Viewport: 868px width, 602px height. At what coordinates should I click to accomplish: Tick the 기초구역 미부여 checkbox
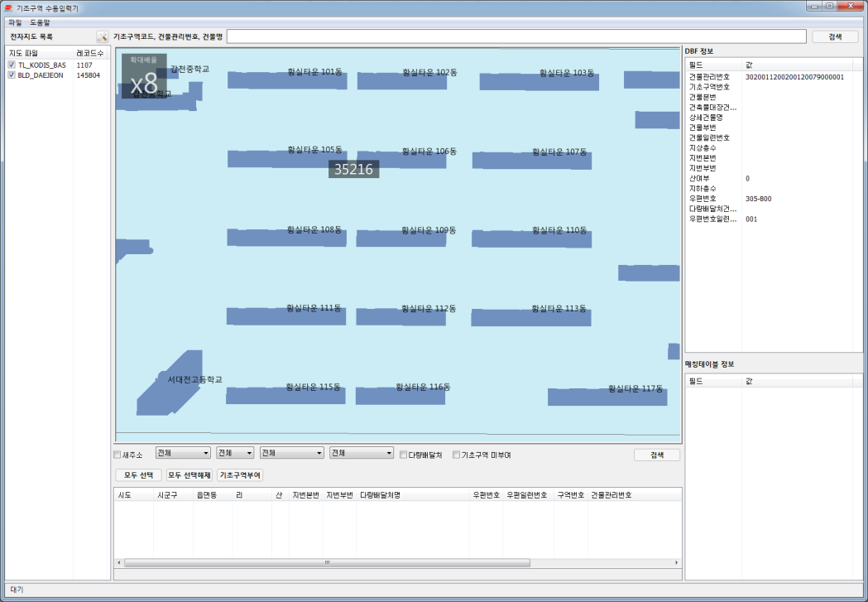(456, 455)
